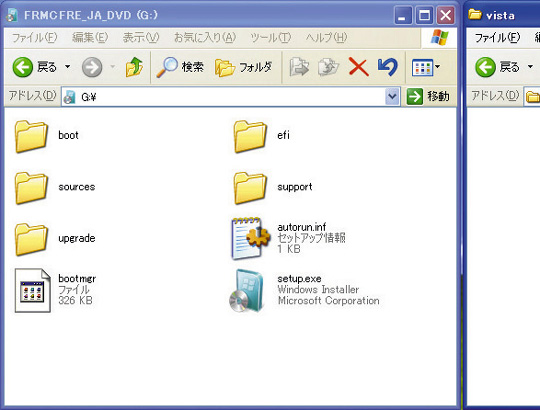Open the お気に入り(A) menu
Viewport: 540px width, 410px height.
click(x=205, y=37)
